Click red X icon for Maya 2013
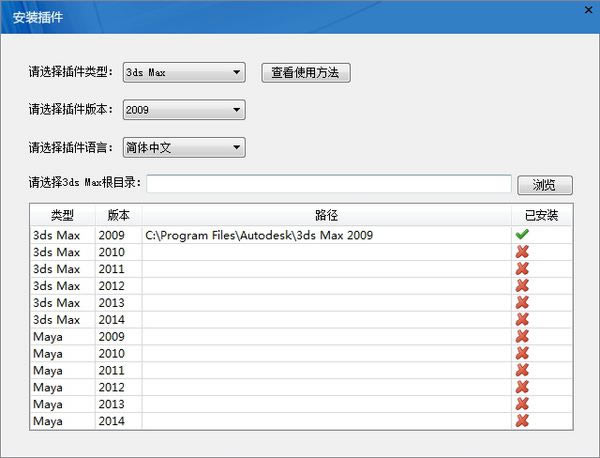 (522, 404)
